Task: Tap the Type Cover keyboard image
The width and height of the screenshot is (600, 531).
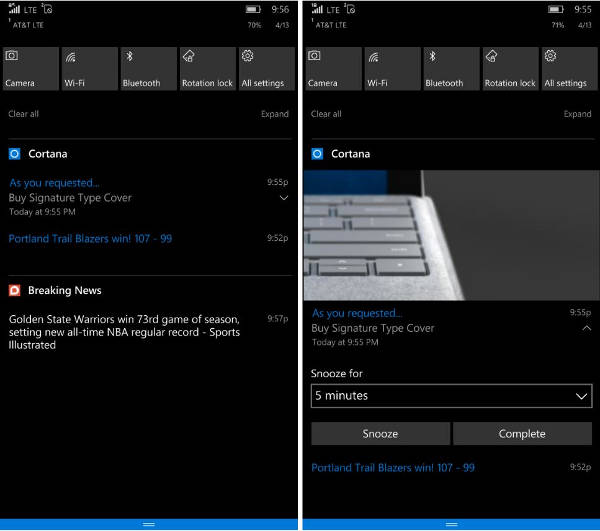Action: [452, 234]
